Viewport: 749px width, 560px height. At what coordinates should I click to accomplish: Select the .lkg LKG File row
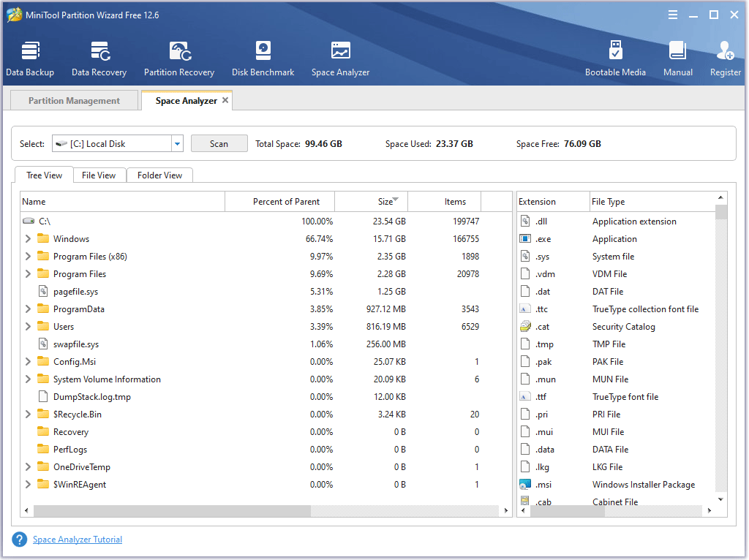(616, 467)
